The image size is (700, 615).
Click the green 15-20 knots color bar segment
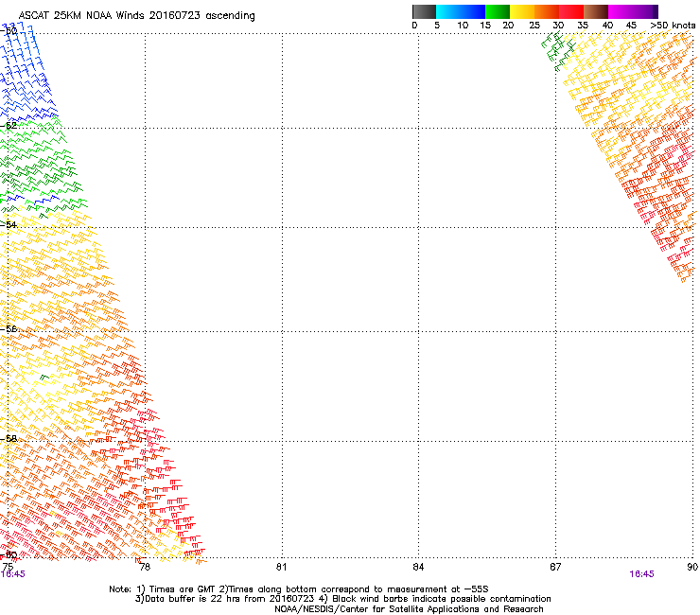(498, 11)
